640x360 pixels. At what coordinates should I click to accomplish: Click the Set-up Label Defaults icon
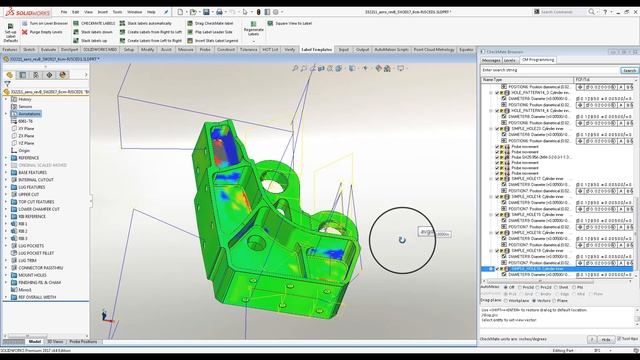(10, 27)
